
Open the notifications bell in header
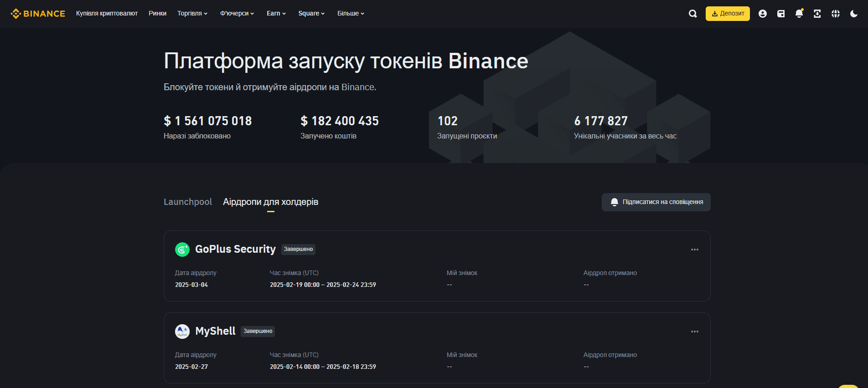point(799,14)
